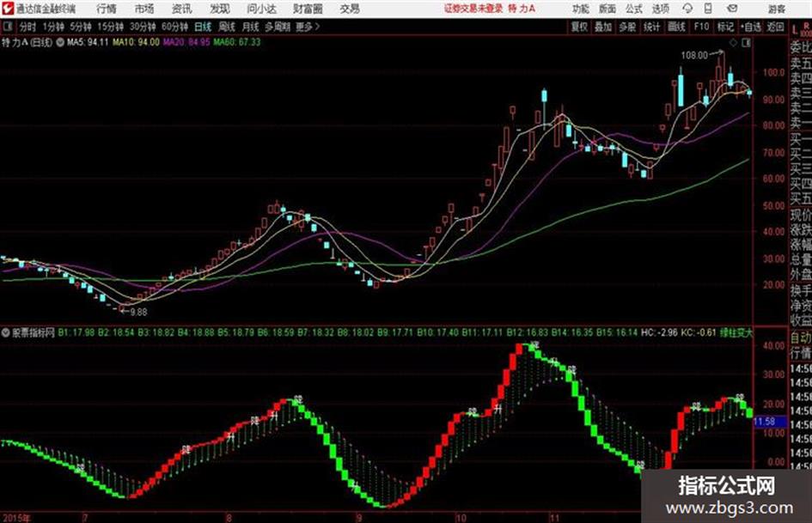This screenshot has height=523, width=812.
Task: Expand the 更多 > periods list
Action: 308,27
